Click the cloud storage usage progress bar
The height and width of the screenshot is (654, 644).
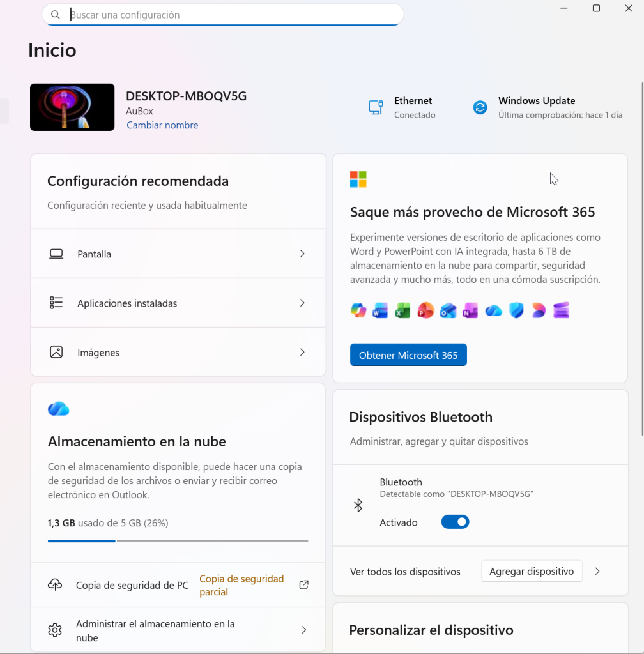pyautogui.click(x=178, y=541)
